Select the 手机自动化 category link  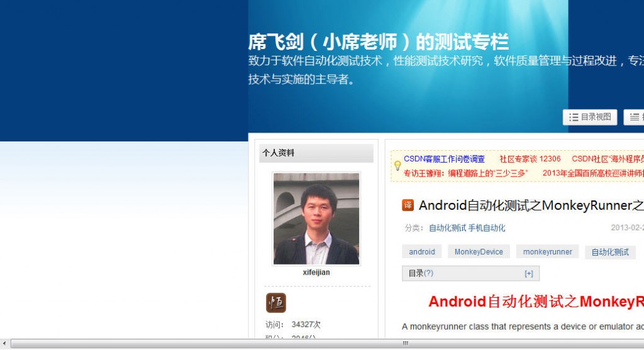(487, 228)
